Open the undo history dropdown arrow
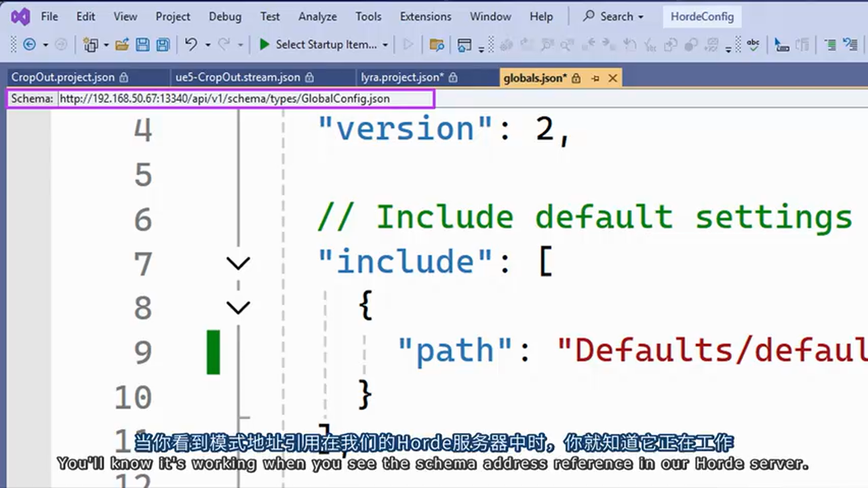The width and height of the screenshot is (868, 488). point(208,45)
